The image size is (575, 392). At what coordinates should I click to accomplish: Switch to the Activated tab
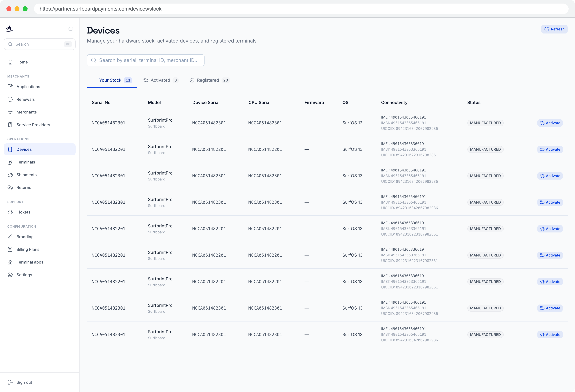click(x=161, y=80)
